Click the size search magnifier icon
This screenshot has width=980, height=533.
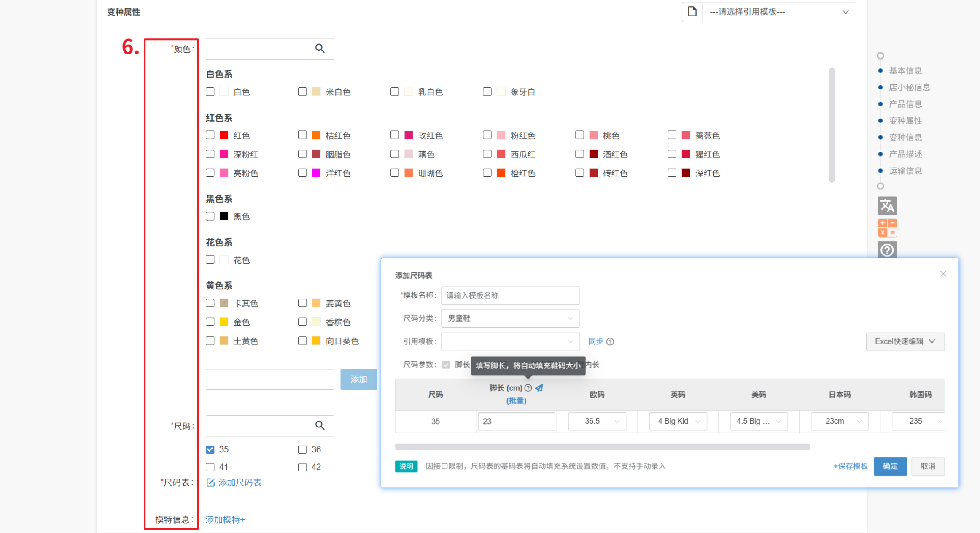pyautogui.click(x=320, y=425)
